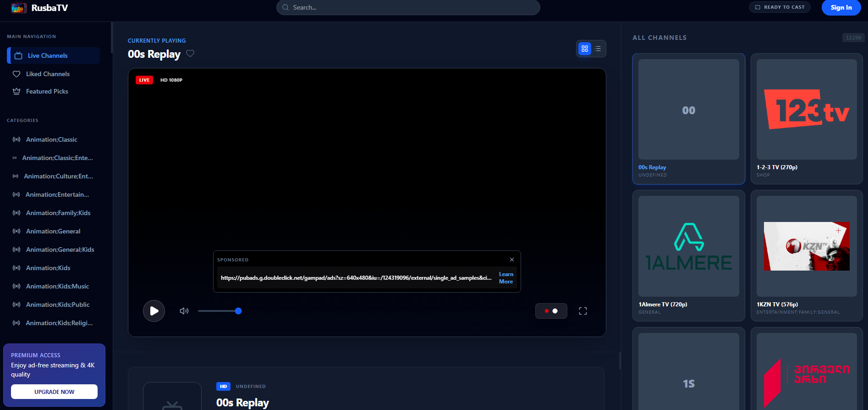Click the RusbaTV logo icon

click(19, 8)
